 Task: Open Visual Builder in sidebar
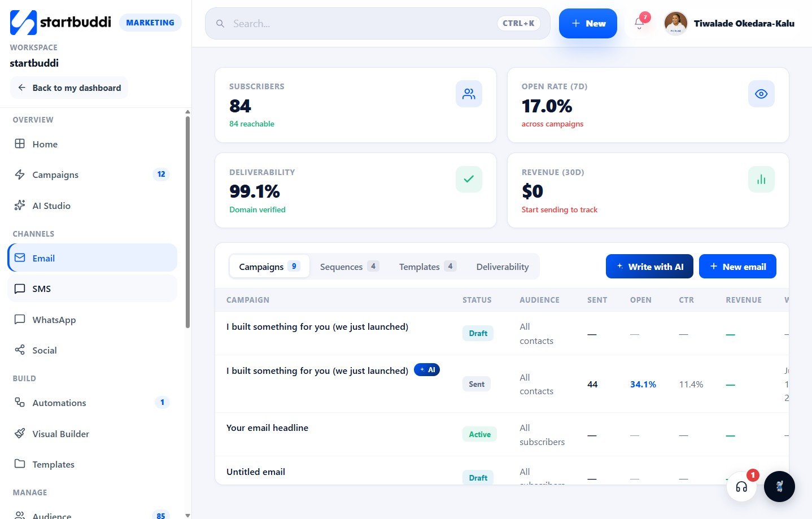93,434
